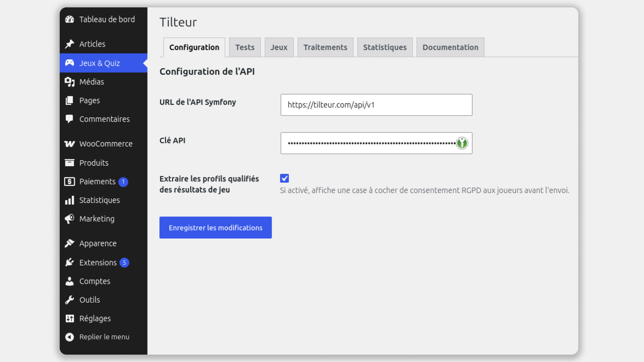This screenshot has width=644, height=362.
Task: Click the Paiements notification badge
Action: pos(123,182)
